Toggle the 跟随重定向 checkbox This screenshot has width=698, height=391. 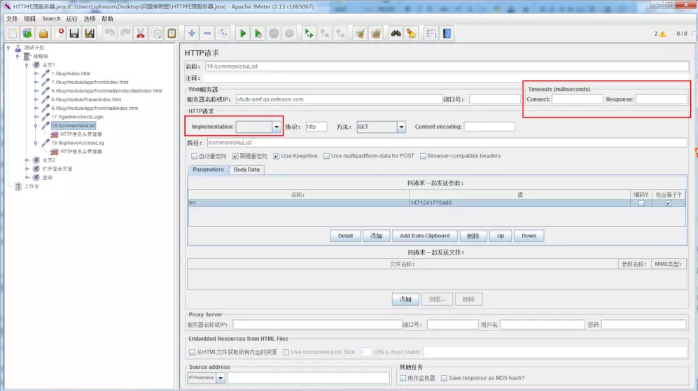point(235,156)
